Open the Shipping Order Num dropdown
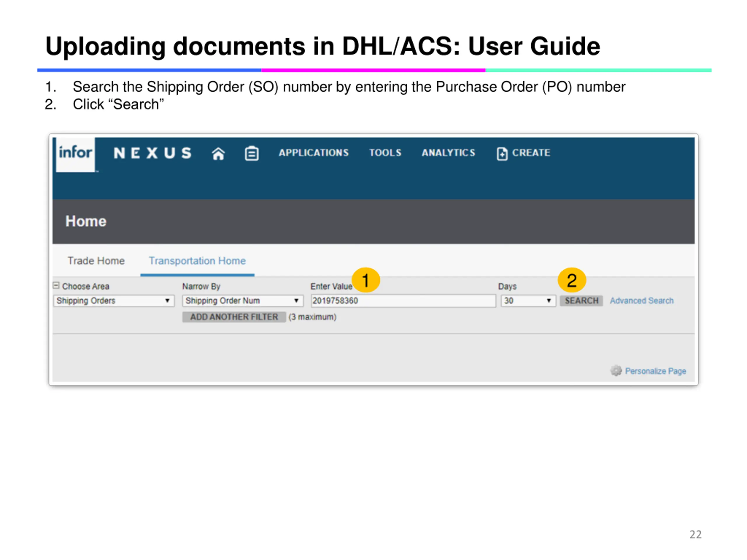 click(242, 300)
